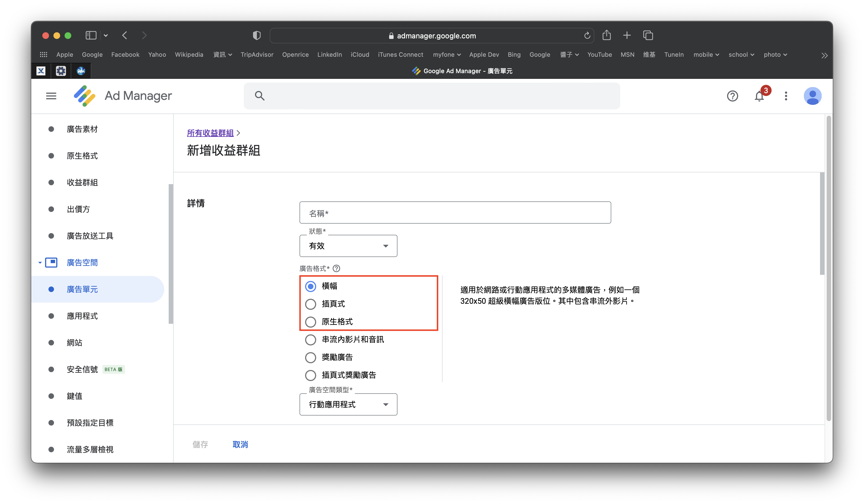This screenshot has height=504, width=864.
Task: Click the Safari privacy shield icon
Action: pos(256,35)
